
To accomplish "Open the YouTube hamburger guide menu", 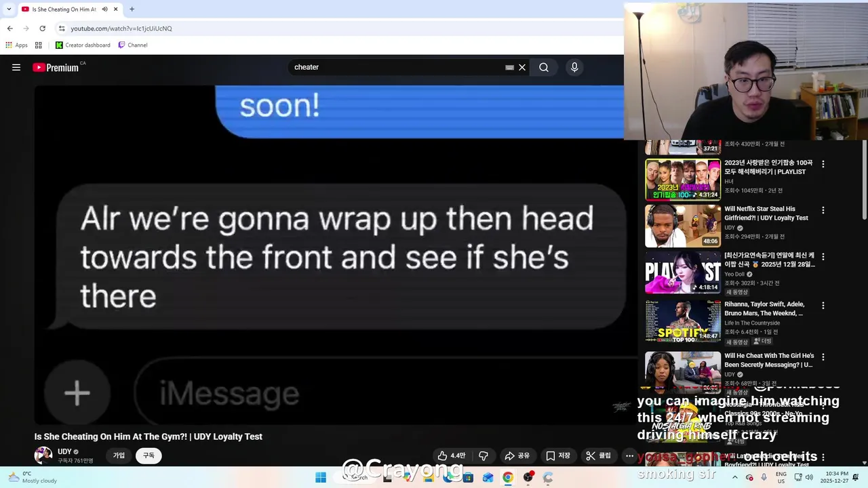I will click(16, 67).
